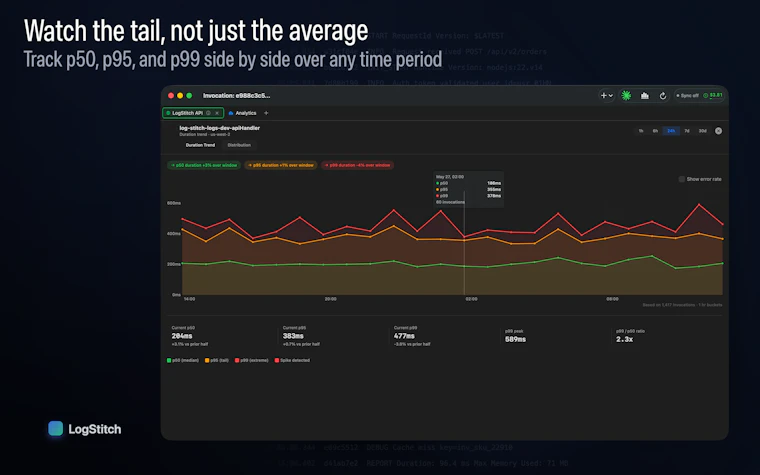The image size is (760, 475).
Task: Set the time range to 24h
Action: coord(671,131)
